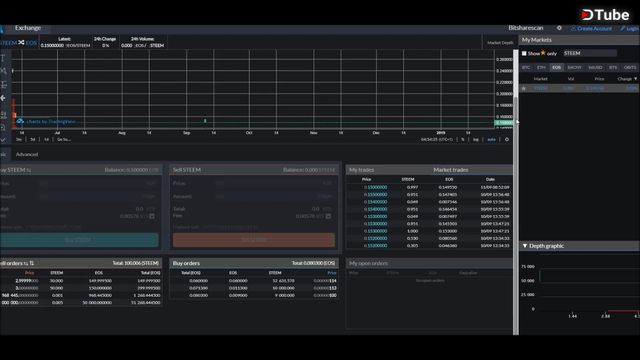Click the Create Account link

point(591,29)
